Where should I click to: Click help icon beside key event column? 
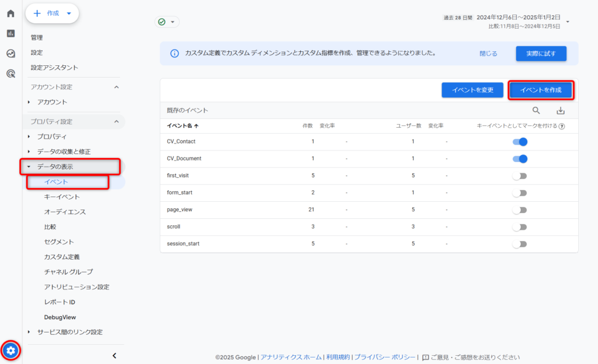[562, 126]
